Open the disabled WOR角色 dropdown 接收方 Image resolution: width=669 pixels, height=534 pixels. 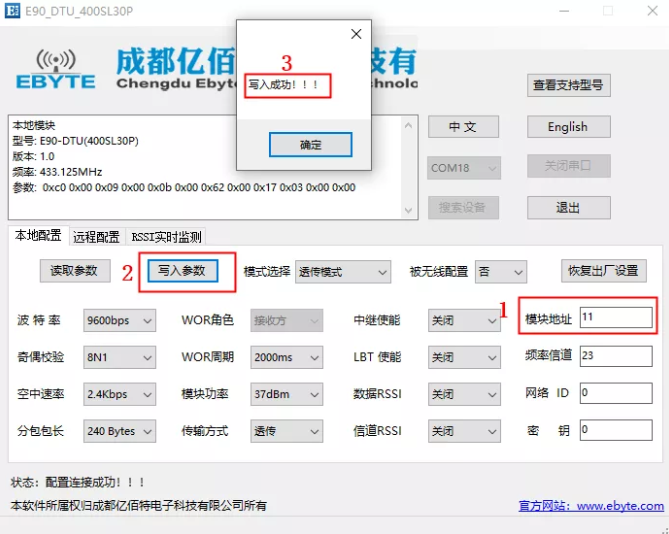(286, 320)
